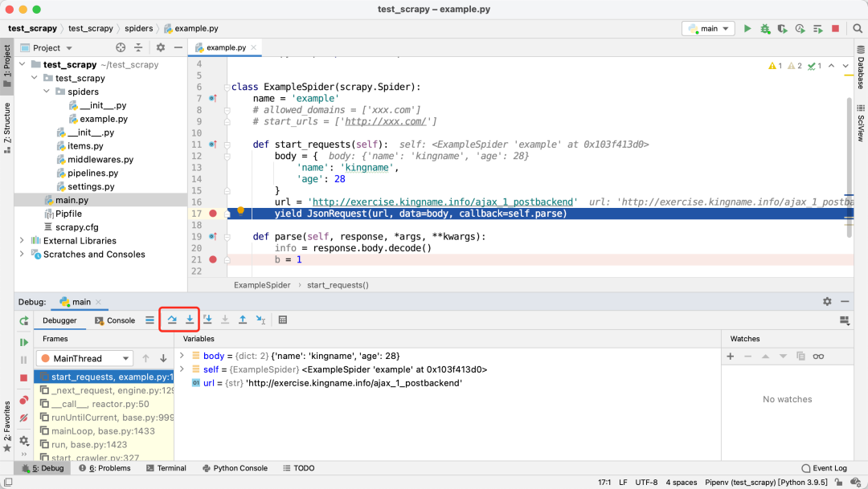
Task: Resume program in Debug panel
Action: [x=24, y=342]
